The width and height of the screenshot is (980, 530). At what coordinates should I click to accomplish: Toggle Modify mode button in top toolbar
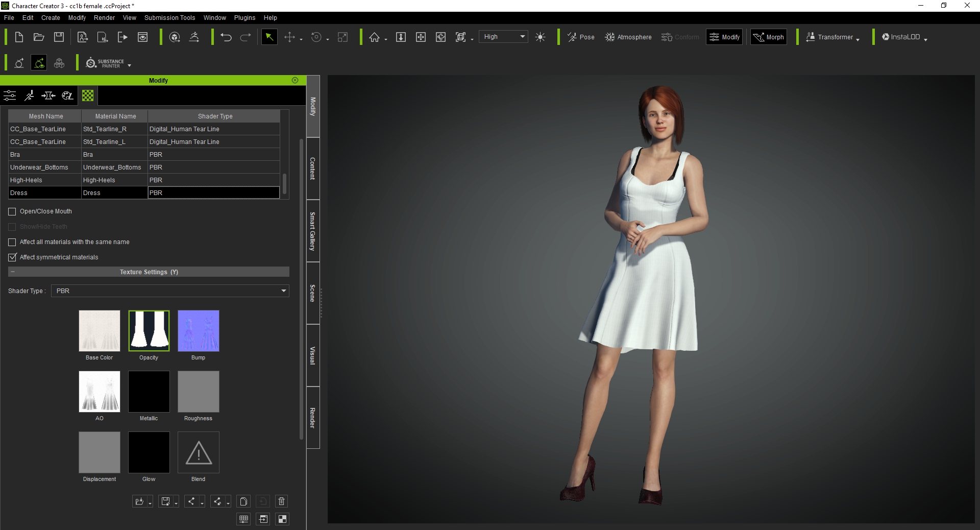click(x=724, y=37)
